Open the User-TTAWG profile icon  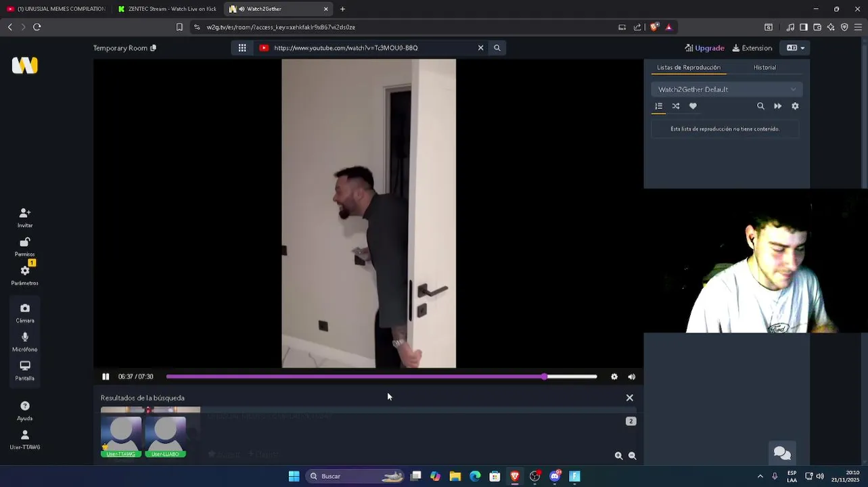click(x=25, y=440)
